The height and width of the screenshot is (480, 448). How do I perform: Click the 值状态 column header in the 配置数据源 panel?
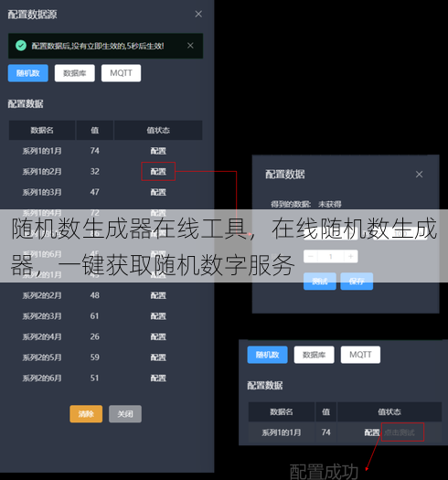[158, 131]
